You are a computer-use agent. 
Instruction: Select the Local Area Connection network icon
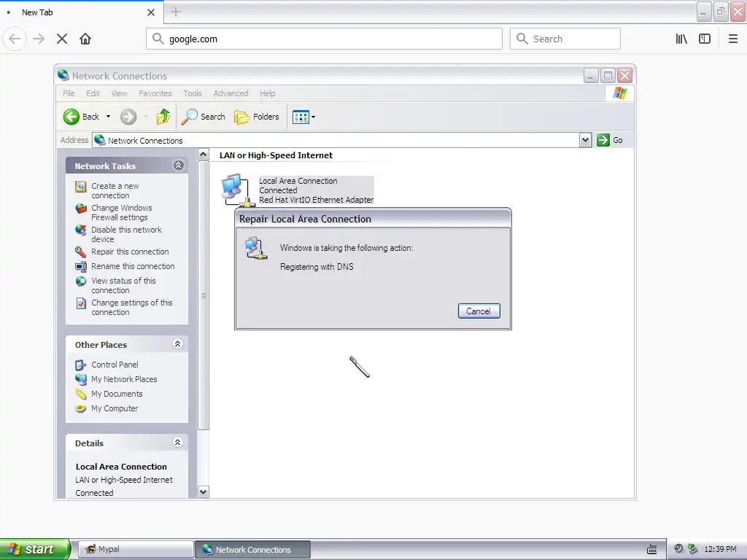pos(237,190)
